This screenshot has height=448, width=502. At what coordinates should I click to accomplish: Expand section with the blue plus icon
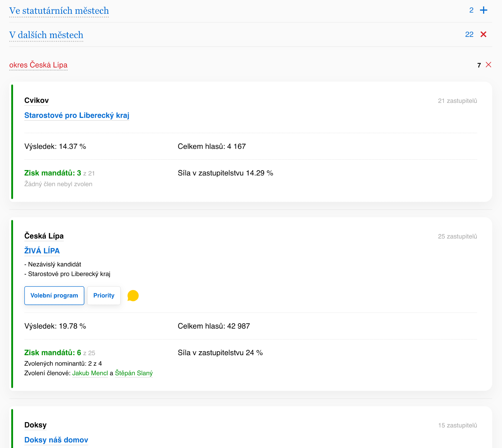pyautogui.click(x=483, y=10)
